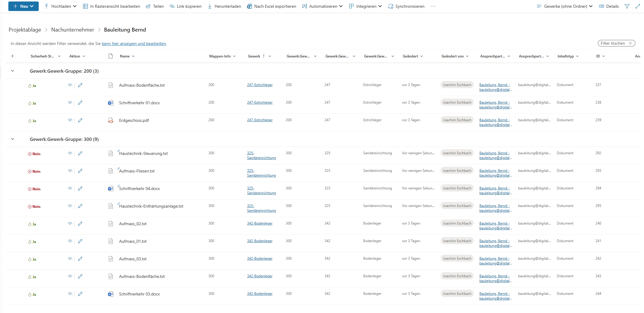The width and height of the screenshot is (644, 313).
Task: Open the Gewerke (ohne Ordner) view dropdown
Action: point(565,6)
